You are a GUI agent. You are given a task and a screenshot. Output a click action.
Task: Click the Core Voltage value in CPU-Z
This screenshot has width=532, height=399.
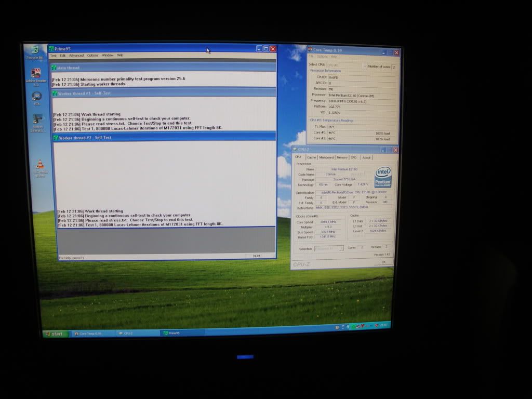coord(363,184)
